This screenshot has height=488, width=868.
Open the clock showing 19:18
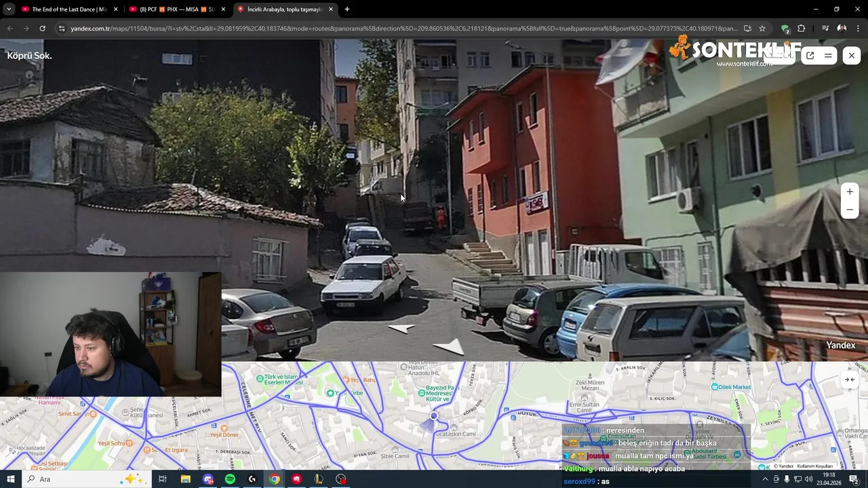[x=829, y=479]
